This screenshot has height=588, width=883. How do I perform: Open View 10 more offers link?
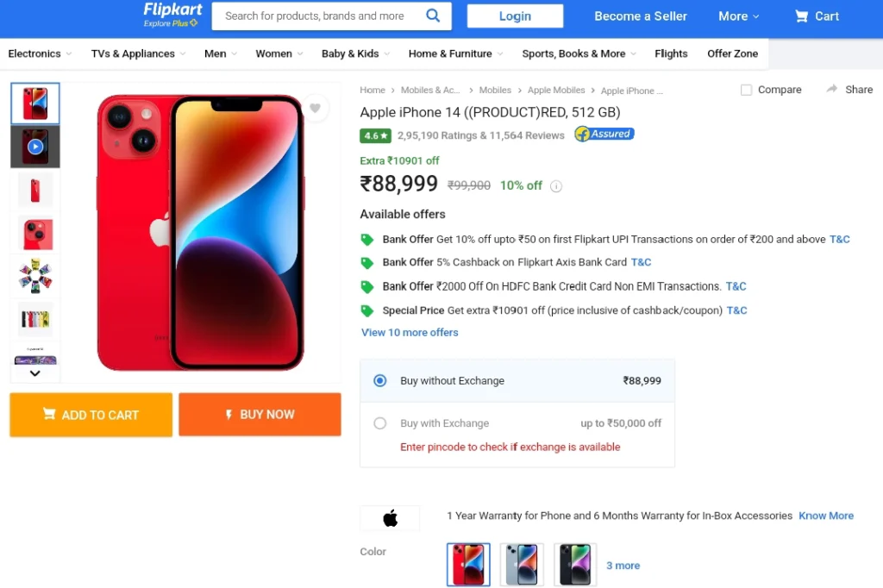point(410,332)
